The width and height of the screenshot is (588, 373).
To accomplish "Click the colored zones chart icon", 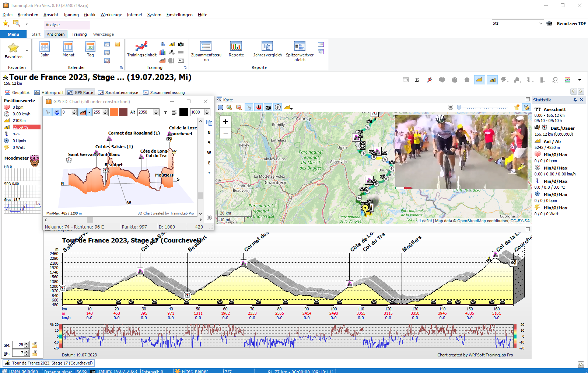I will (567, 80).
